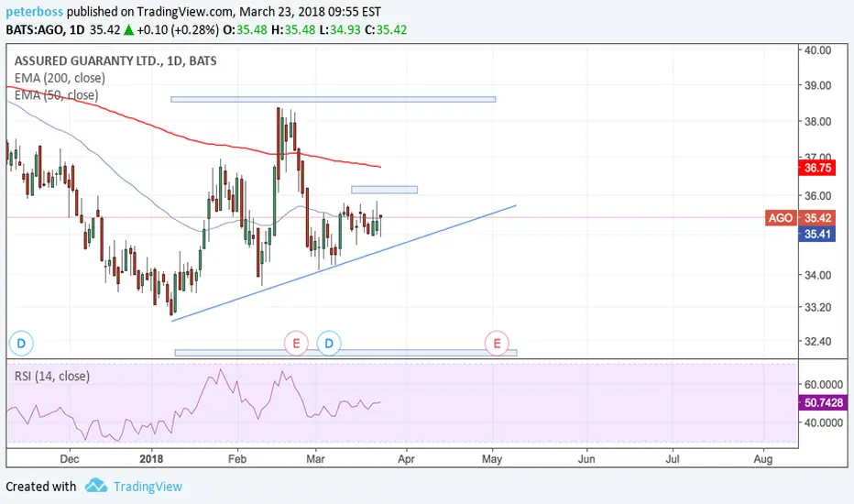Select the EMA (50, close) indicator label

(x=57, y=94)
